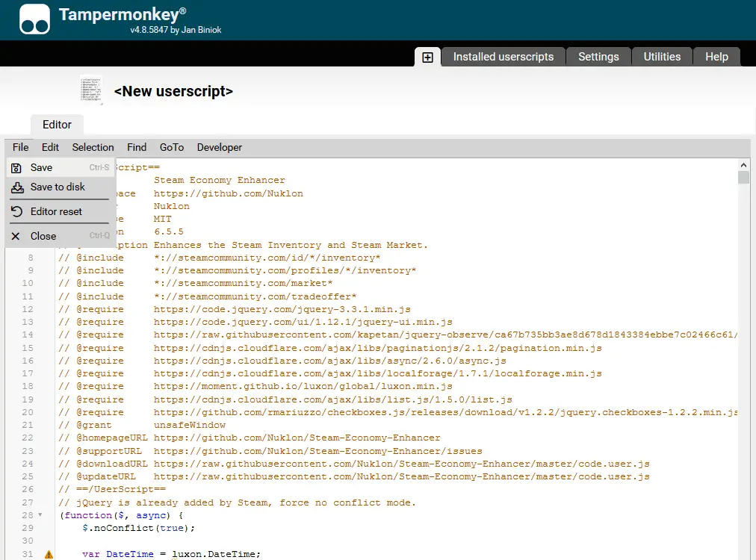The width and height of the screenshot is (756, 560).
Task: Click line number 26 in the gutter
Action: (28, 490)
